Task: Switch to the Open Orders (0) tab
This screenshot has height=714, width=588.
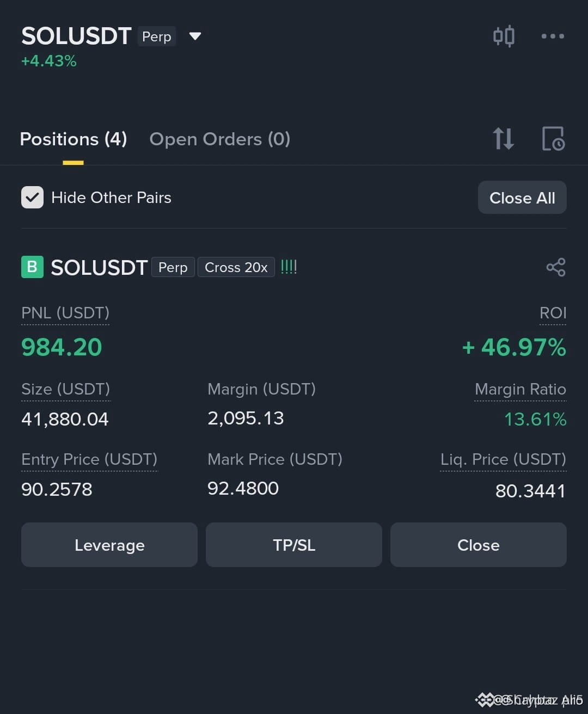Action: point(220,139)
